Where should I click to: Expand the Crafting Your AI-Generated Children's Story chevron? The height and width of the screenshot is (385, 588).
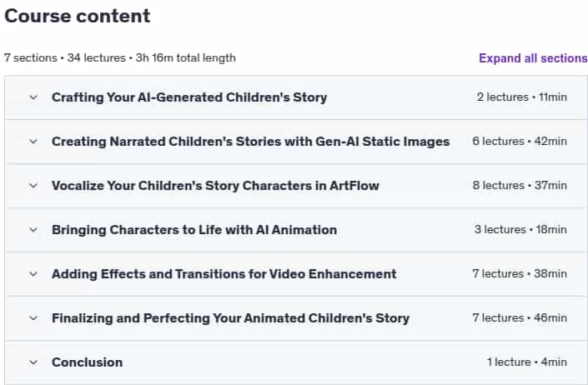pyautogui.click(x=33, y=97)
